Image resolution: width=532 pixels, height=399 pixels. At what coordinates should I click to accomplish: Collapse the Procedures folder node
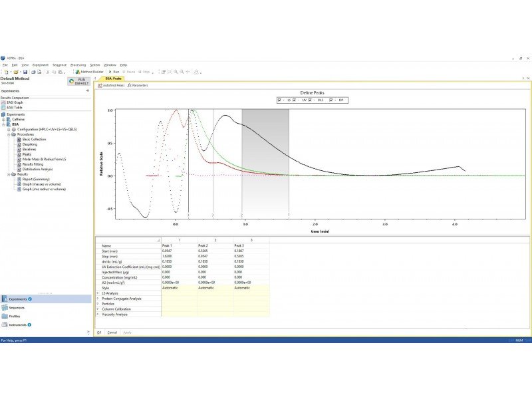tap(9, 134)
